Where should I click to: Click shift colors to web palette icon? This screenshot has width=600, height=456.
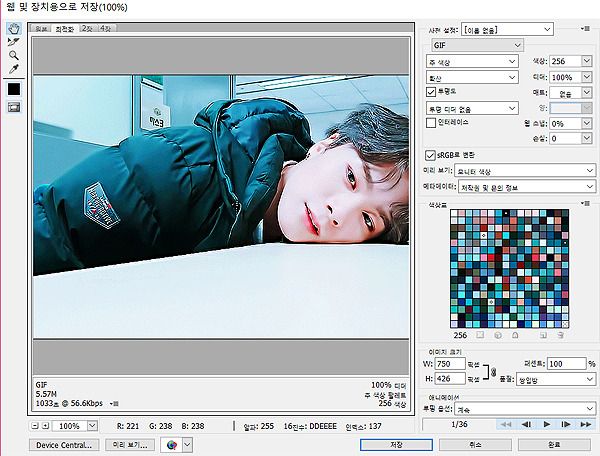click(x=498, y=335)
